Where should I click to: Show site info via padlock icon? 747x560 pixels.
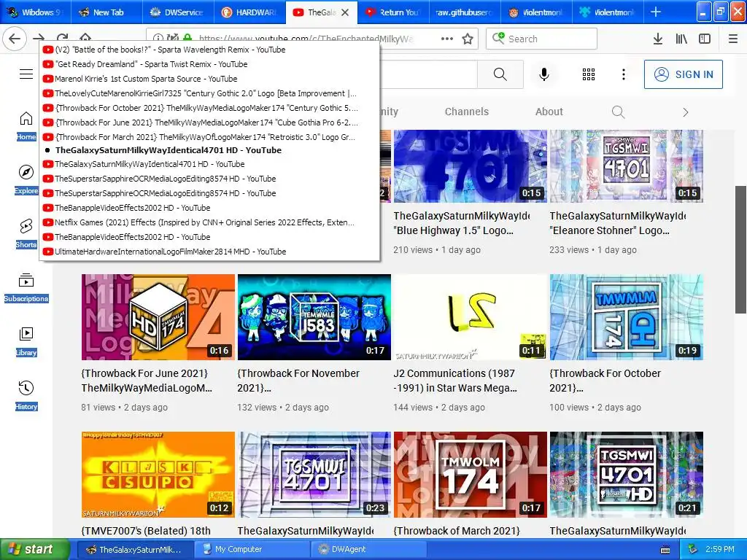point(187,39)
